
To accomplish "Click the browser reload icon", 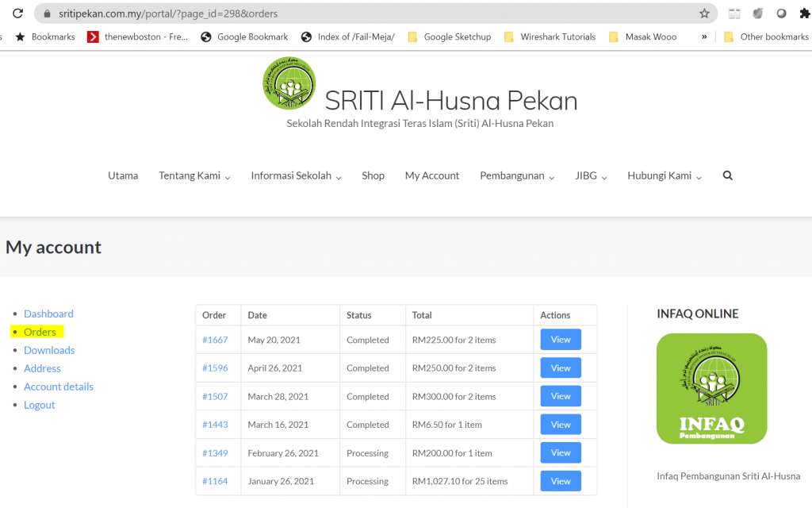I will pos(17,13).
